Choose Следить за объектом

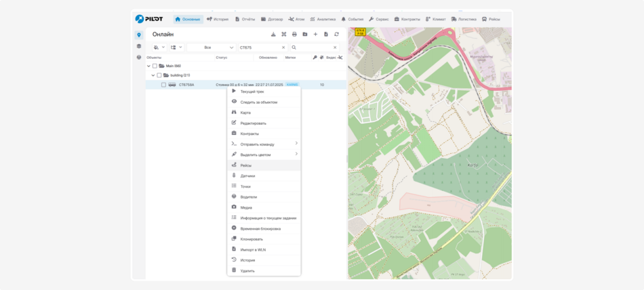coord(264,102)
